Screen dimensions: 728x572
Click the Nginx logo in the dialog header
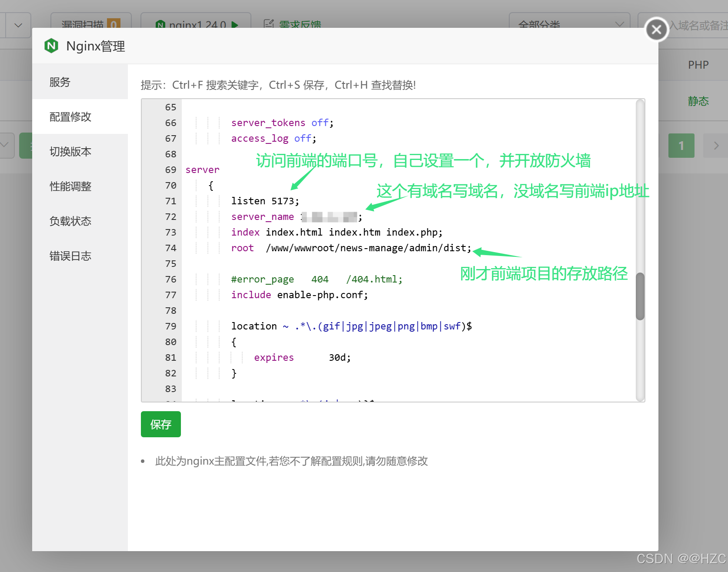pos(51,46)
